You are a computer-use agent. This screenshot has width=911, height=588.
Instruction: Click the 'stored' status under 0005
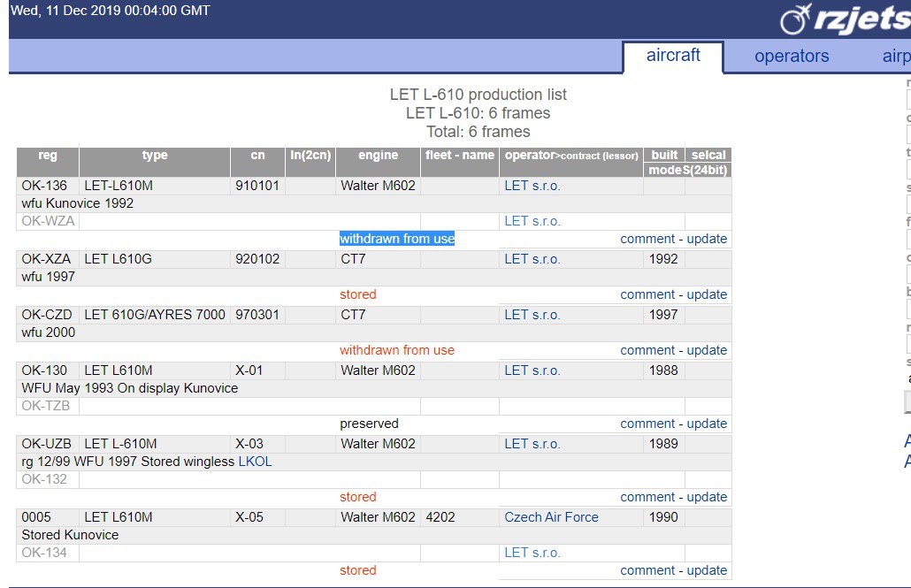358,570
